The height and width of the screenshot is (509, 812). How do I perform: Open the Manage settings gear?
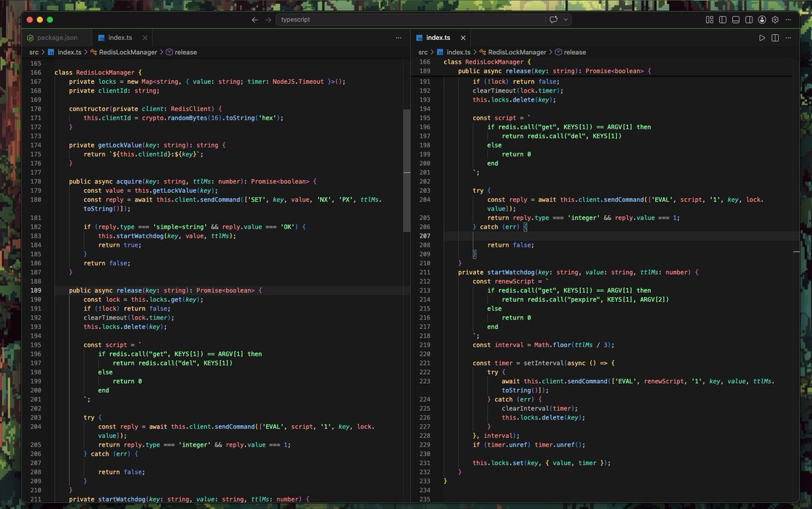(775, 20)
